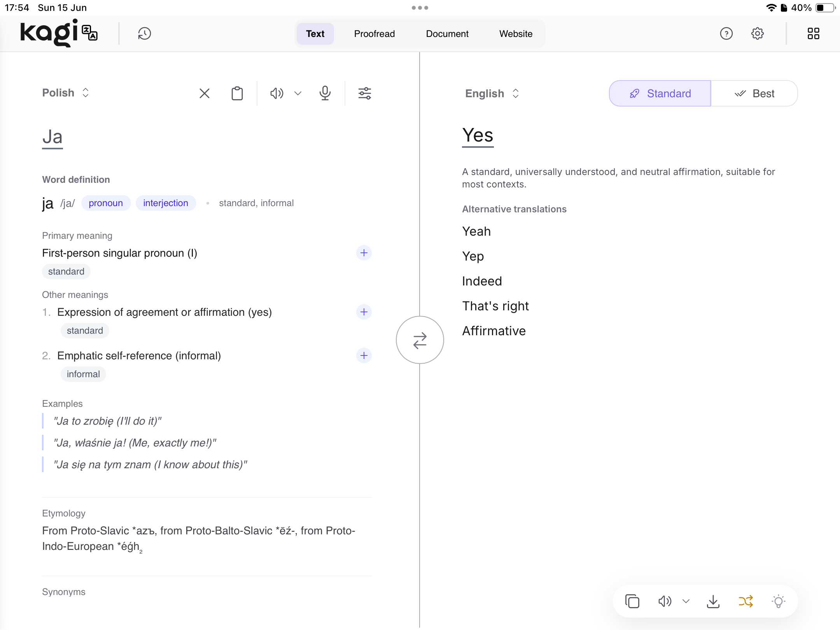The width and height of the screenshot is (840, 630).
Task: Open translation options sliders icon
Action: click(365, 93)
